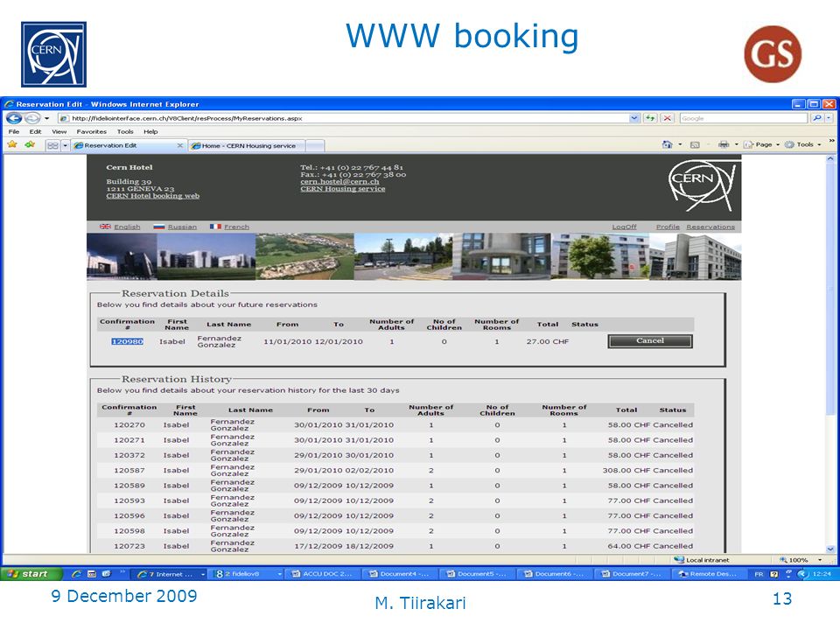
Task: Open the Page command menu
Action: [762, 144]
